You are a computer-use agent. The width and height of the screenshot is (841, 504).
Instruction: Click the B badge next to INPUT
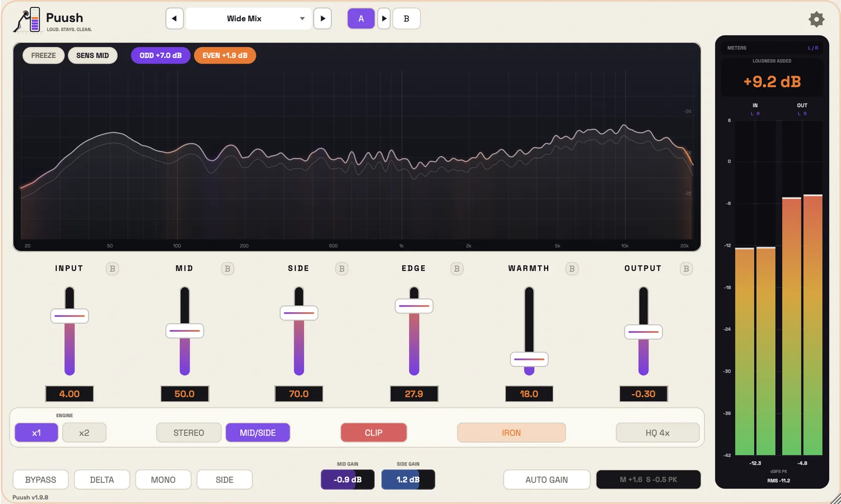[x=112, y=269]
